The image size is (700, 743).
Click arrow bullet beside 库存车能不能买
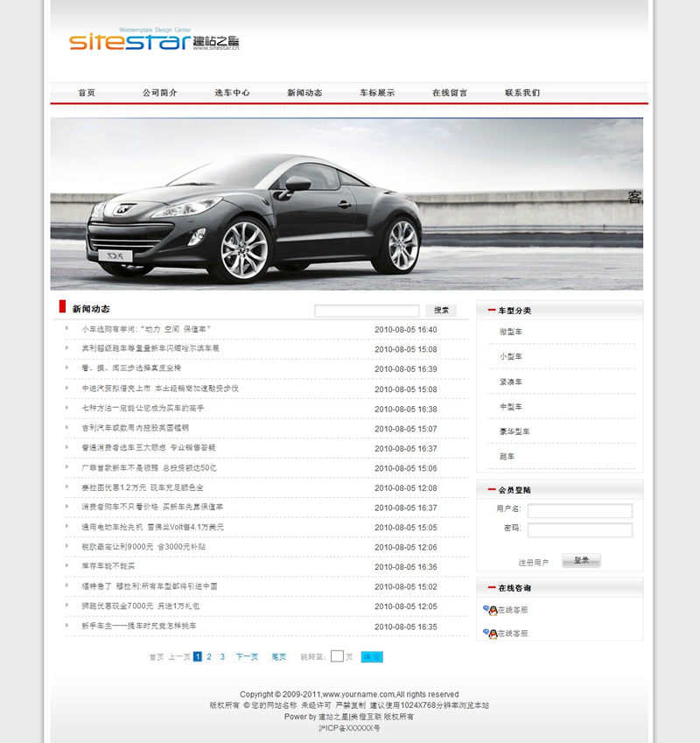click(67, 566)
